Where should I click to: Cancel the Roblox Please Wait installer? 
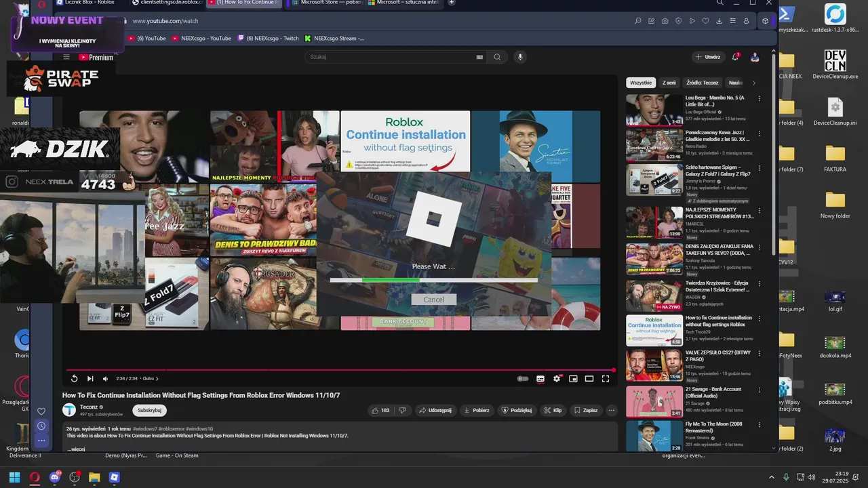coord(433,300)
